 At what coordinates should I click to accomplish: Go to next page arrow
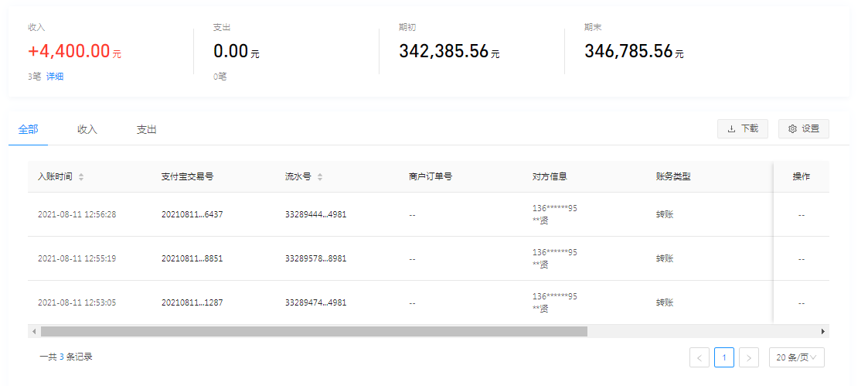pyautogui.click(x=748, y=357)
